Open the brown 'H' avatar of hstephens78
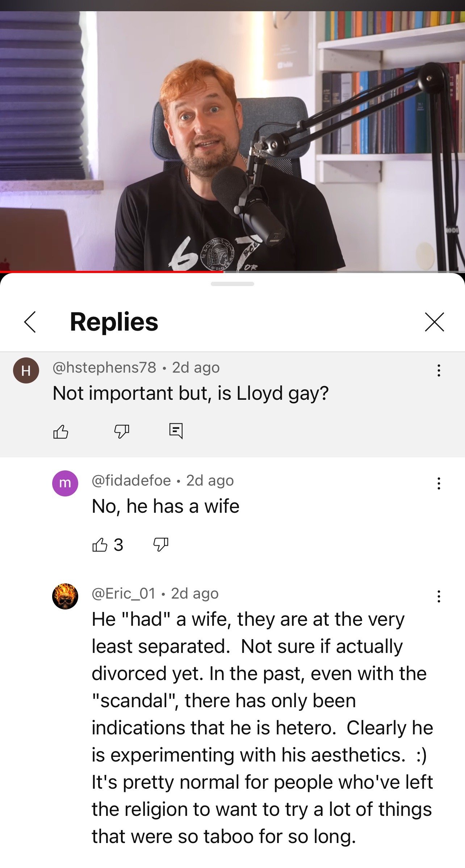Screen dimensions: 465x868 coord(26,370)
